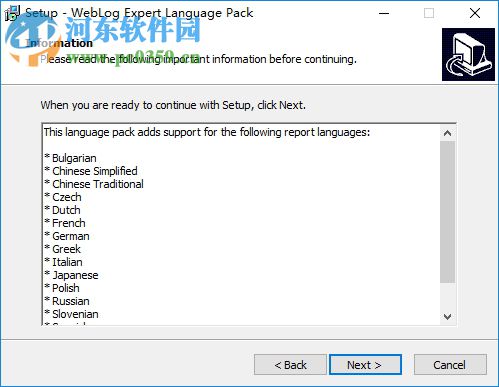Click the "Please read the following important information" subtitle

[x=198, y=59]
